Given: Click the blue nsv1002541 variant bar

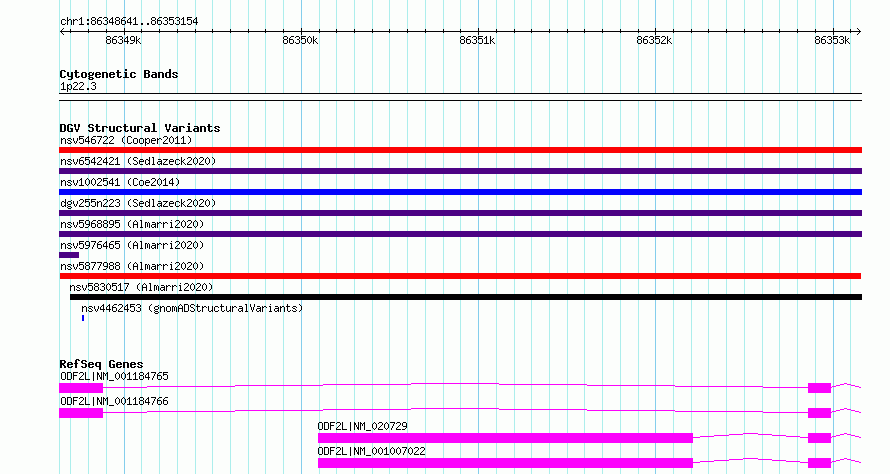Looking at the screenshot, I should (x=460, y=192).
